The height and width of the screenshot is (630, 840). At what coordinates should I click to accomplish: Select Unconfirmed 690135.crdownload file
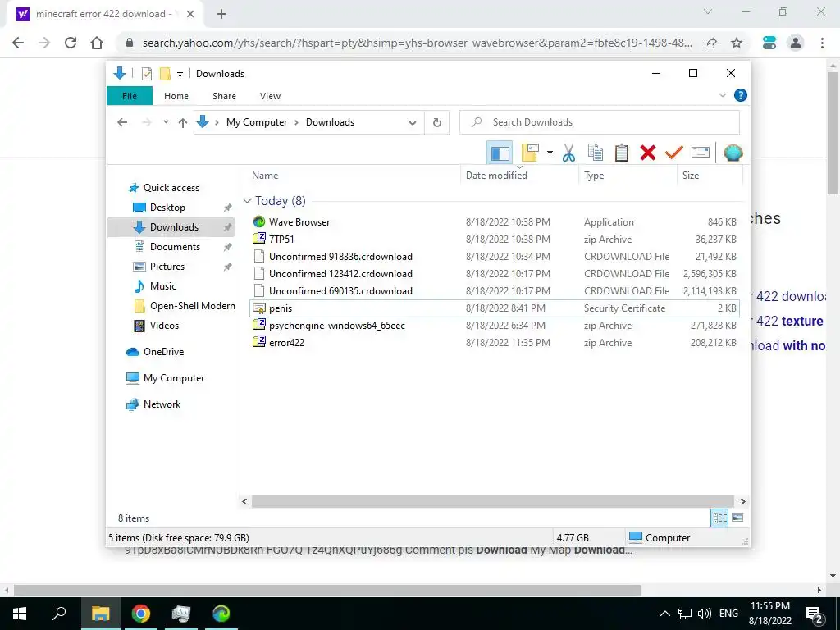tap(494, 290)
